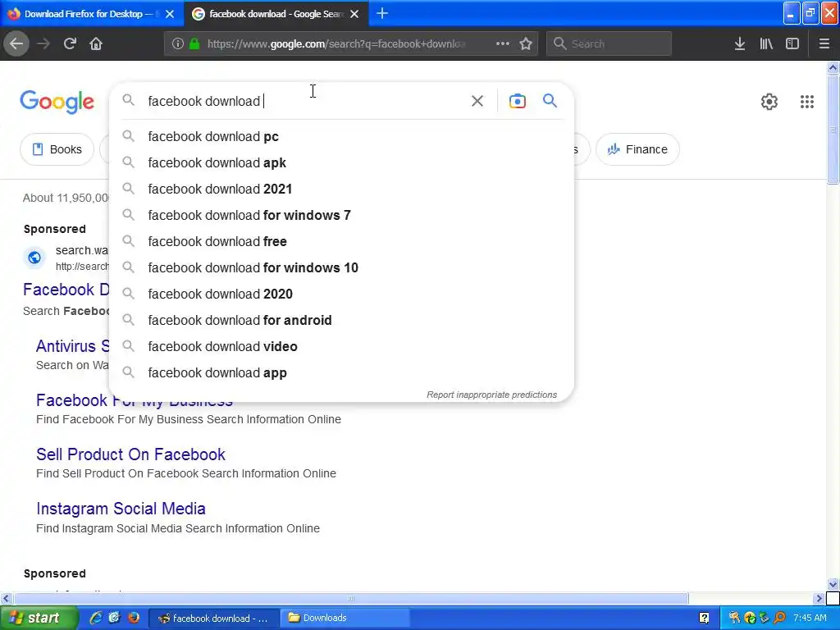Image resolution: width=840 pixels, height=630 pixels.
Task: Choose suggestion facebook download 2021
Action: click(341, 189)
